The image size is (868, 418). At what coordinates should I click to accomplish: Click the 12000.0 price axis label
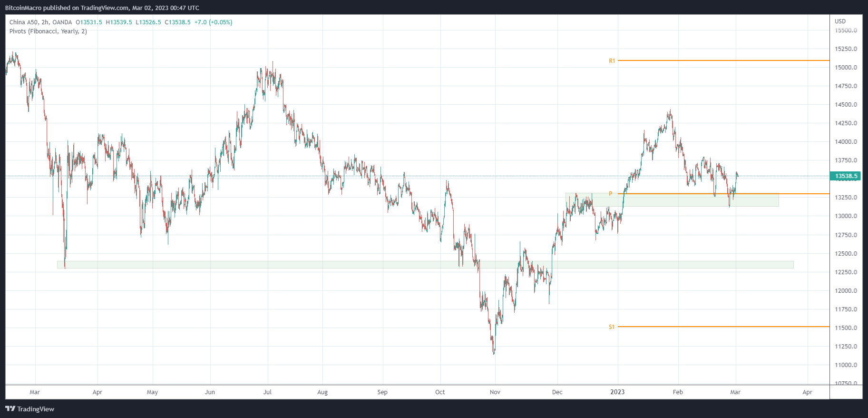pyautogui.click(x=846, y=291)
